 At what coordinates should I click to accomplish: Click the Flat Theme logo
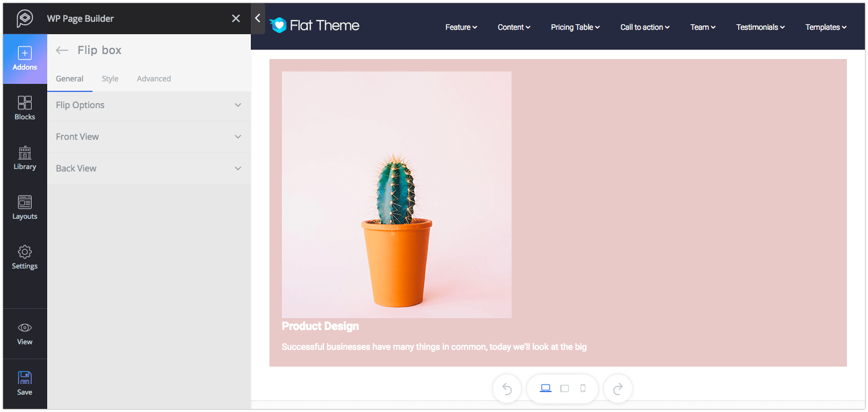315,25
